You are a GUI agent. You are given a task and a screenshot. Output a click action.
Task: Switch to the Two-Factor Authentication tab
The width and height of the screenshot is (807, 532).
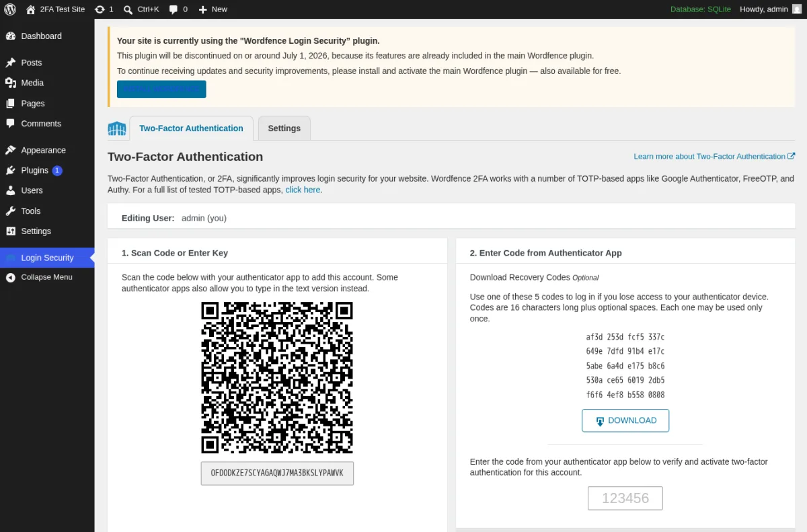click(x=191, y=128)
